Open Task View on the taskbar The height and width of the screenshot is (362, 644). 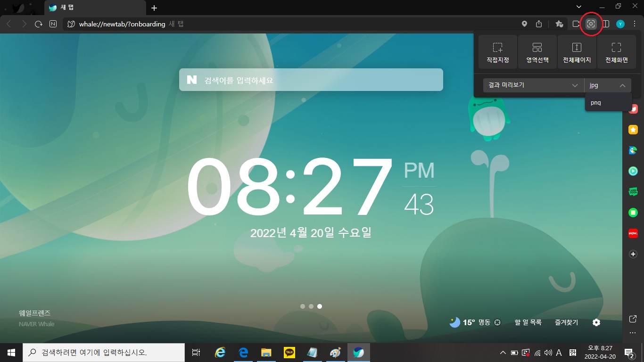196,353
